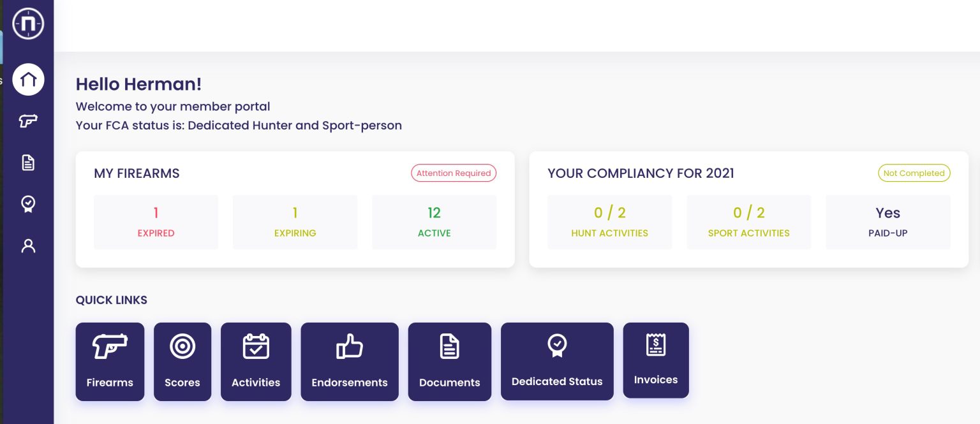Click the Dedicated Status quick link
The width and height of the screenshot is (980, 424).
click(x=557, y=361)
